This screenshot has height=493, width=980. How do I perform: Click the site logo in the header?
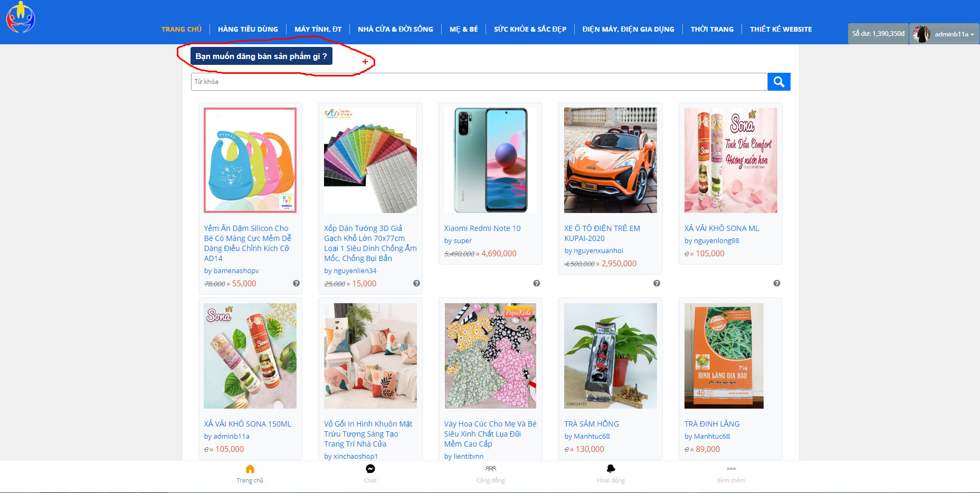pyautogui.click(x=20, y=17)
